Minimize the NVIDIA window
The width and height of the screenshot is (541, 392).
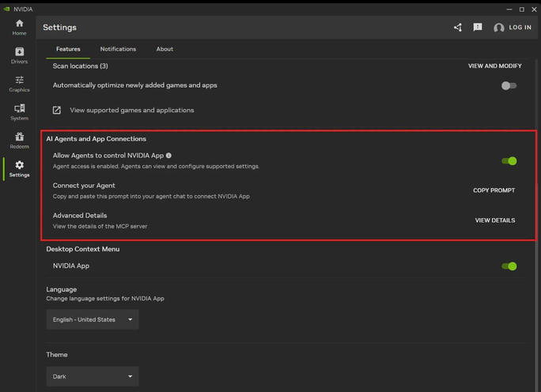tap(509, 9)
